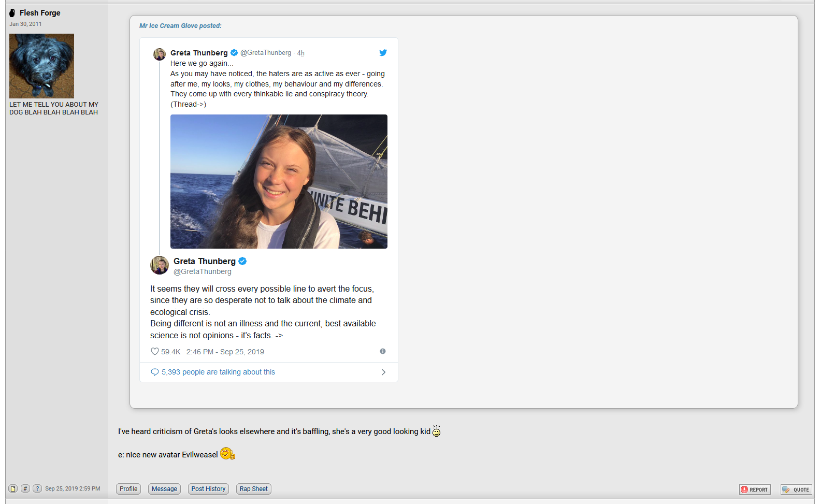820x504 pixels.
Task: Open Flesh Forge's Profile
Action: [x=128, y=489]
